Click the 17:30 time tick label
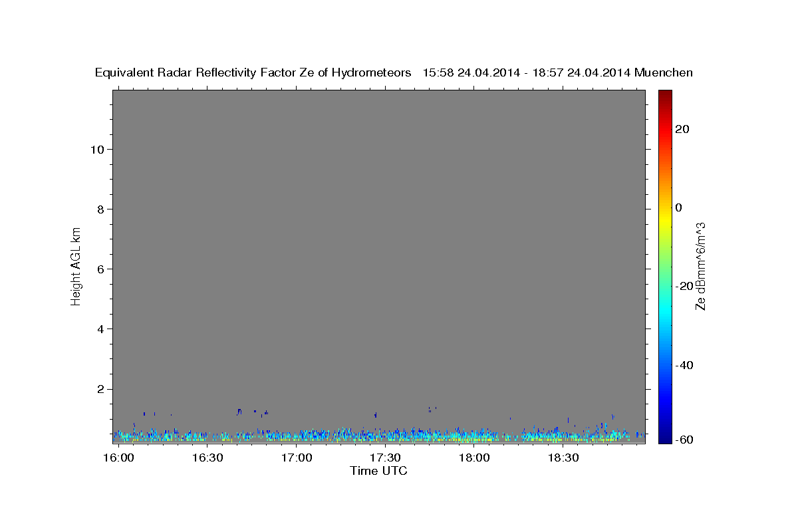 tap(385, 458)
